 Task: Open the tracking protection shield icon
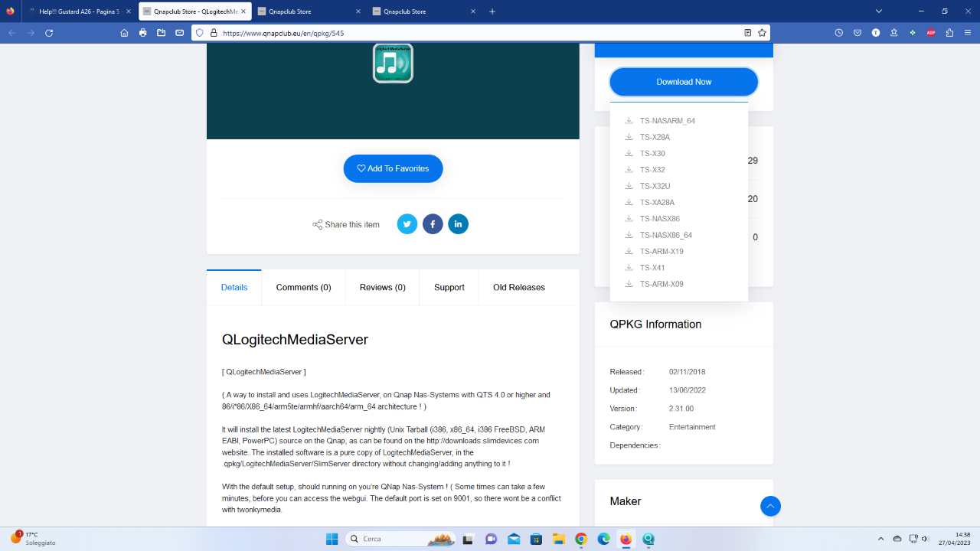(x=200, y=33)
